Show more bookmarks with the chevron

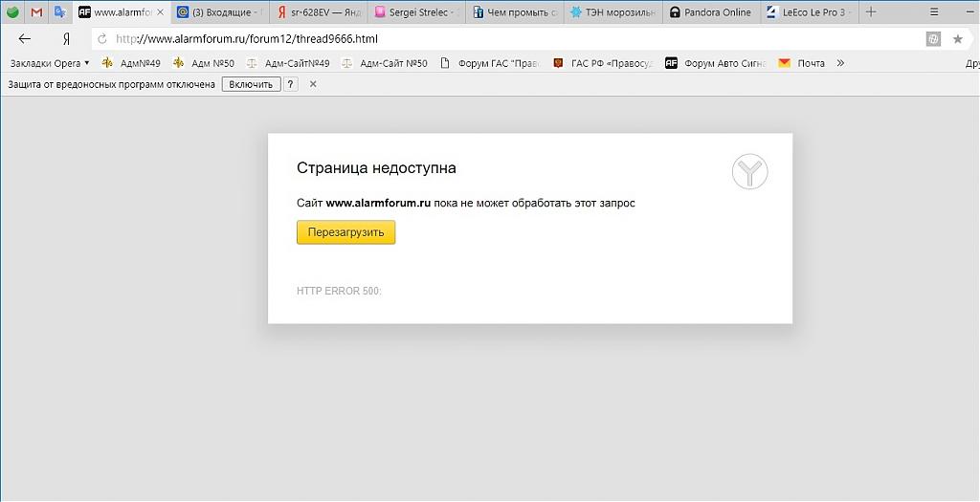pos(840,63)
